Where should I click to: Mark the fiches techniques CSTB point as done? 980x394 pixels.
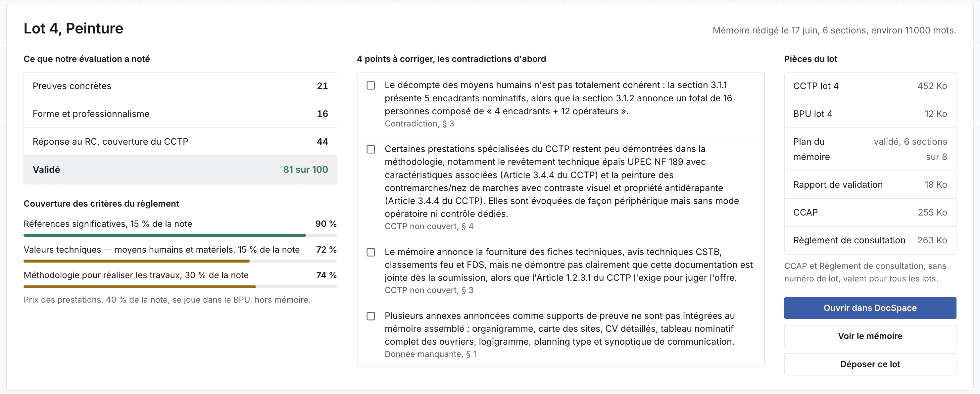click(x=370, y=252)
